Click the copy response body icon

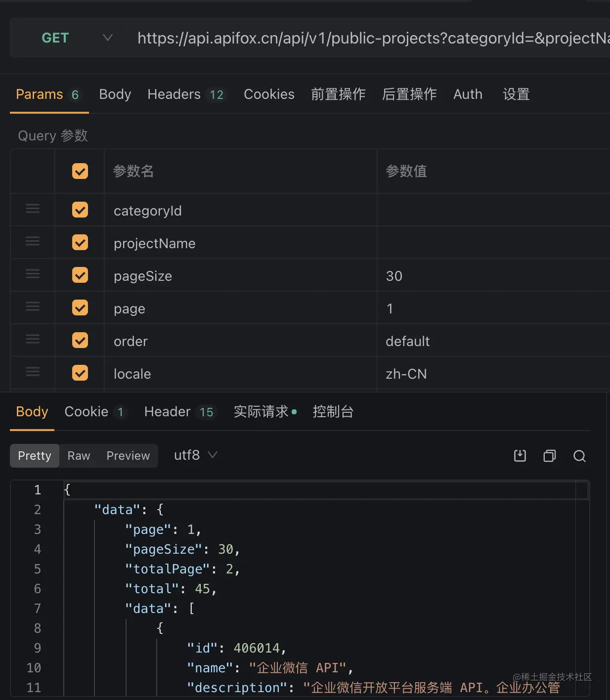(x=549, y=456)
